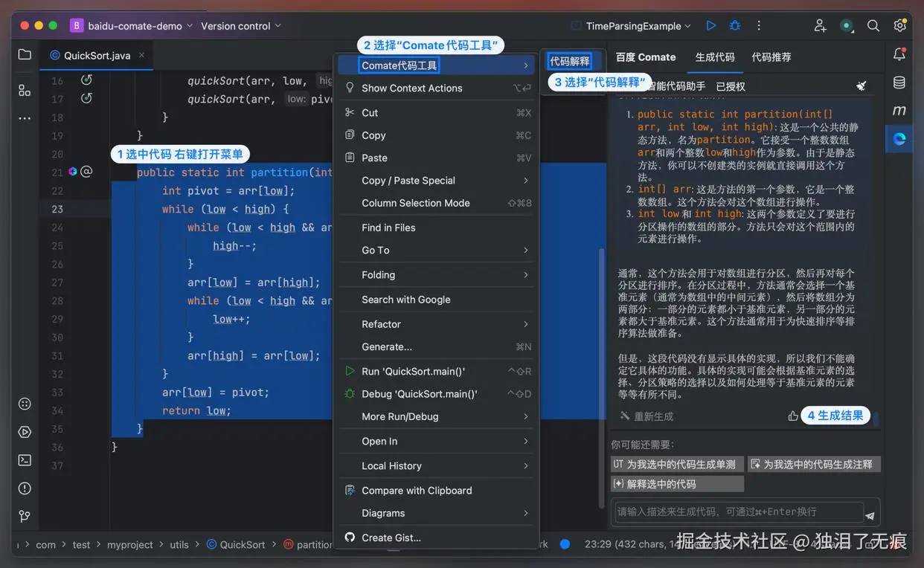Open the Maven tool window icon

click(x=899, y=110)
